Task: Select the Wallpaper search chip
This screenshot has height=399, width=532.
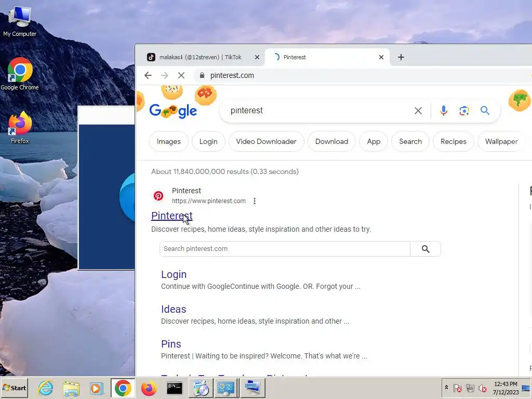Action: (x=501, y=141)
